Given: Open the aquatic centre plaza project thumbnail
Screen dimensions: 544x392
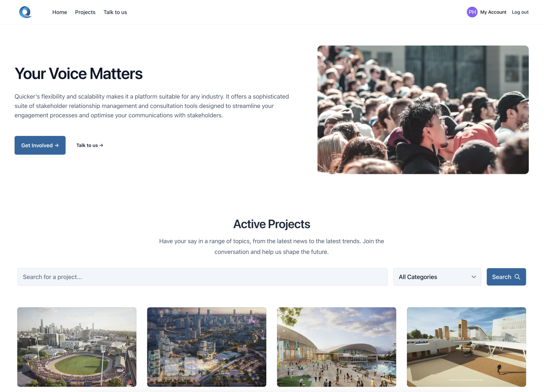Looking at the screenshot, I should pos(336,347).
